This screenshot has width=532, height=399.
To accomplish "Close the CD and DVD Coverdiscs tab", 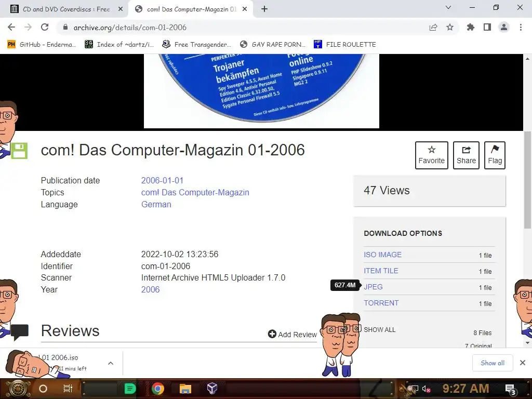I will click(121, 9).
